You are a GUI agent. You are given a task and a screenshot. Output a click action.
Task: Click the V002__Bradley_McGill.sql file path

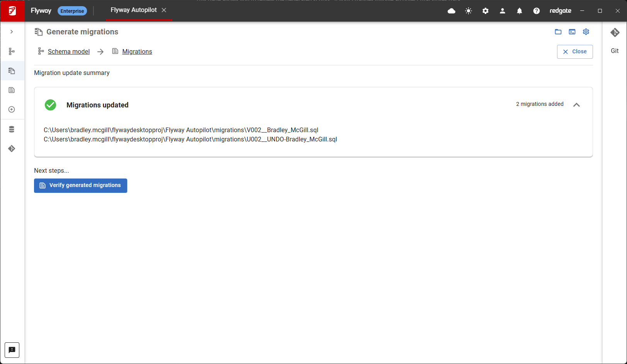(181, 130)
